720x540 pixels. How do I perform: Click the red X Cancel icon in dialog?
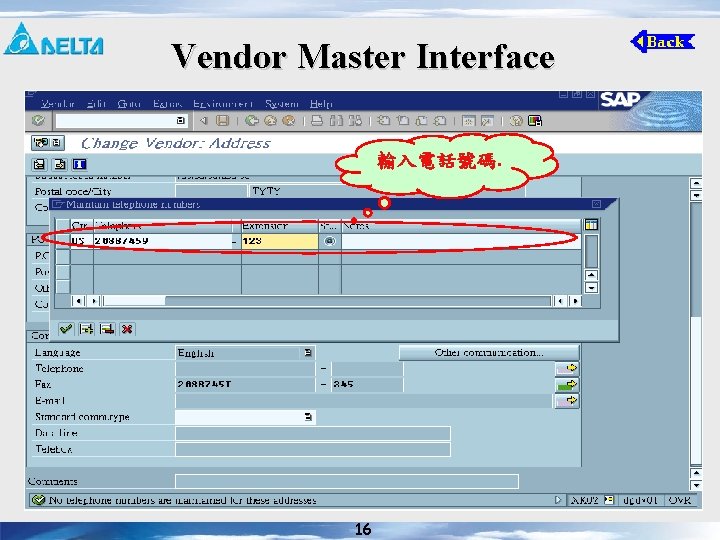[127, 329]
